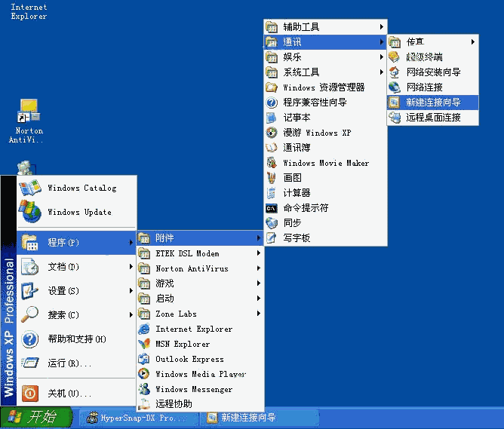Select 程序(P) in the Start menu
Screen dimensions: 504x429
pyautogui.click(x=76, y=243)
